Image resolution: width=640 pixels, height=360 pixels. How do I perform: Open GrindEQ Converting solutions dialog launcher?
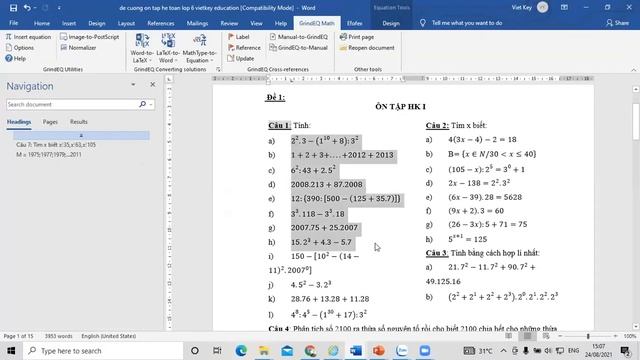tap(218, 69)
